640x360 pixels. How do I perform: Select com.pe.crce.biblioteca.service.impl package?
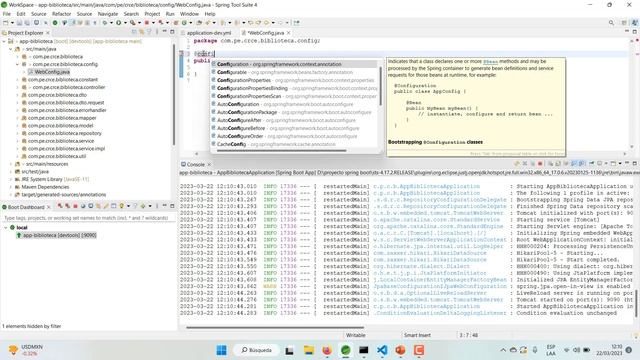click(x=66, y=149)
